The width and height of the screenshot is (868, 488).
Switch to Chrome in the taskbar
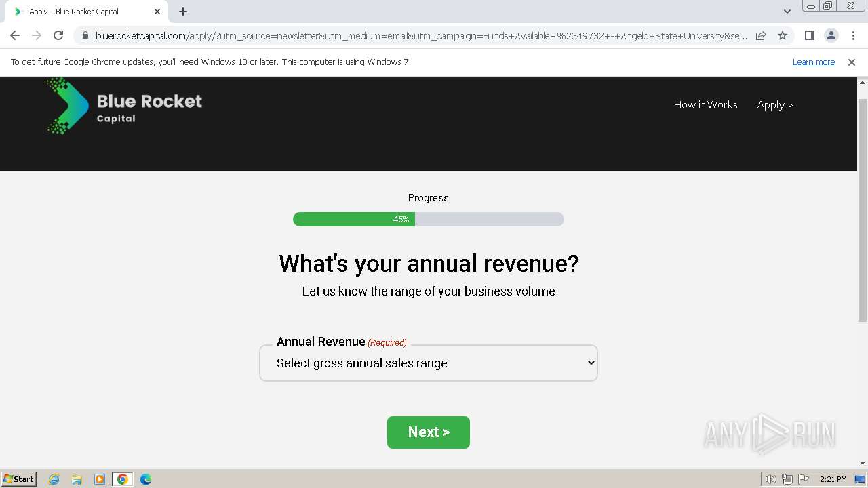[123, 479]
